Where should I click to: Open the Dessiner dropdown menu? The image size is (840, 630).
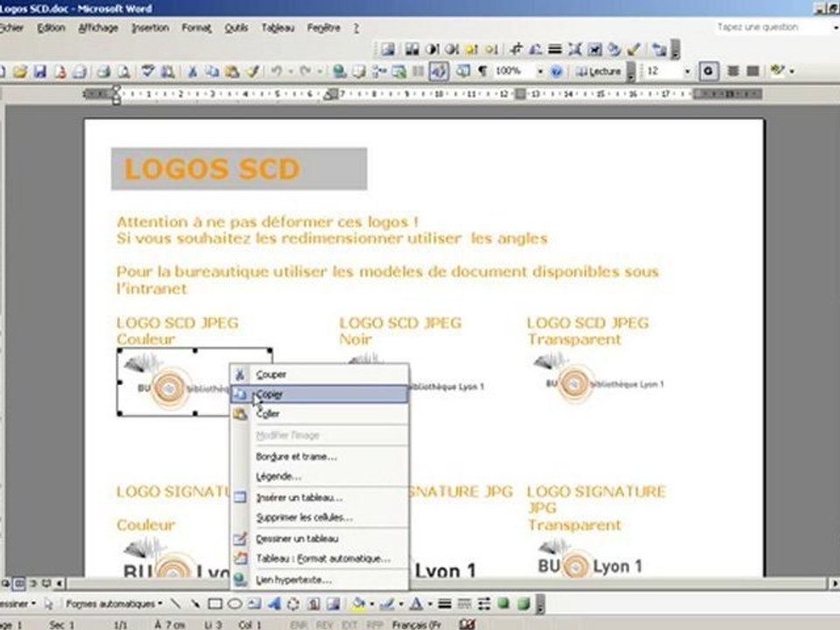click(17, 605)
